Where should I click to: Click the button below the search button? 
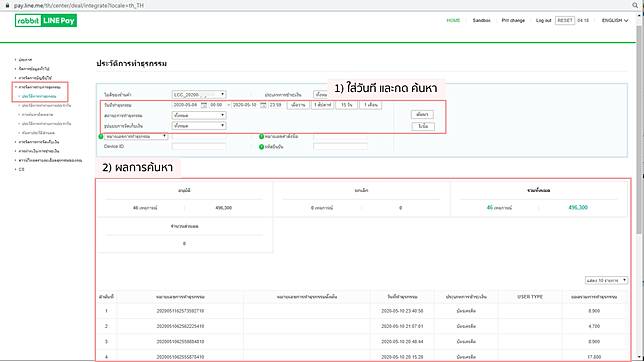point(423,127)
